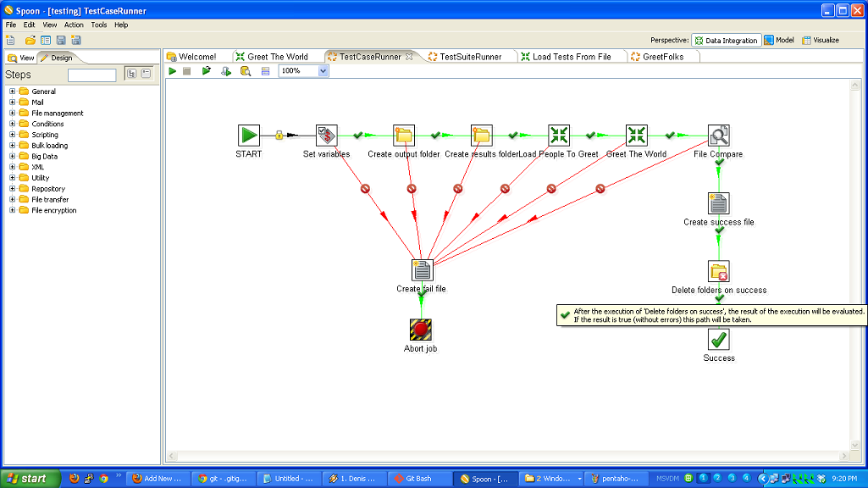Click the get SQL toolbar icon
The height and width of the screenshot is (488, 868).
point(226,71)
